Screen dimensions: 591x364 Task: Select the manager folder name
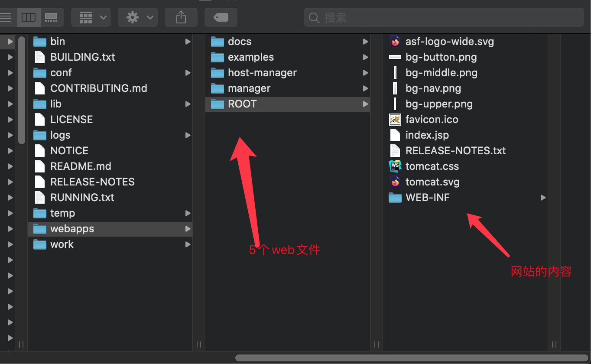pyautogui.click(x=249, y=88)
